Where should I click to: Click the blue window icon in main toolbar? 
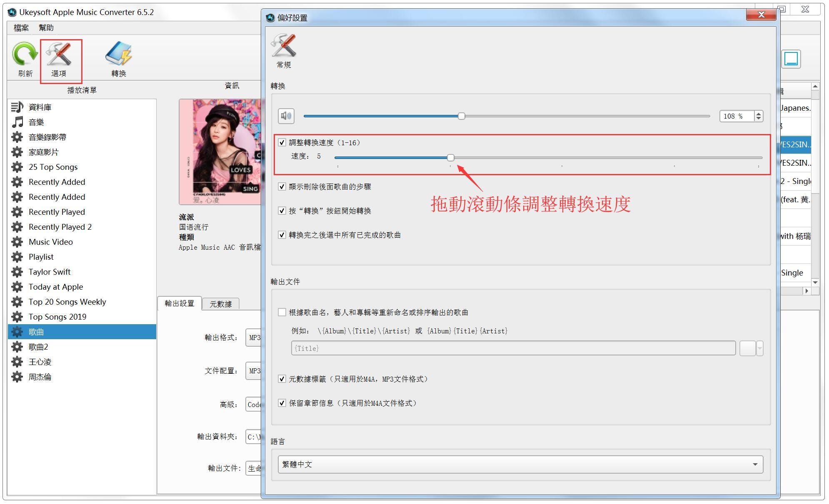point(791,59)
